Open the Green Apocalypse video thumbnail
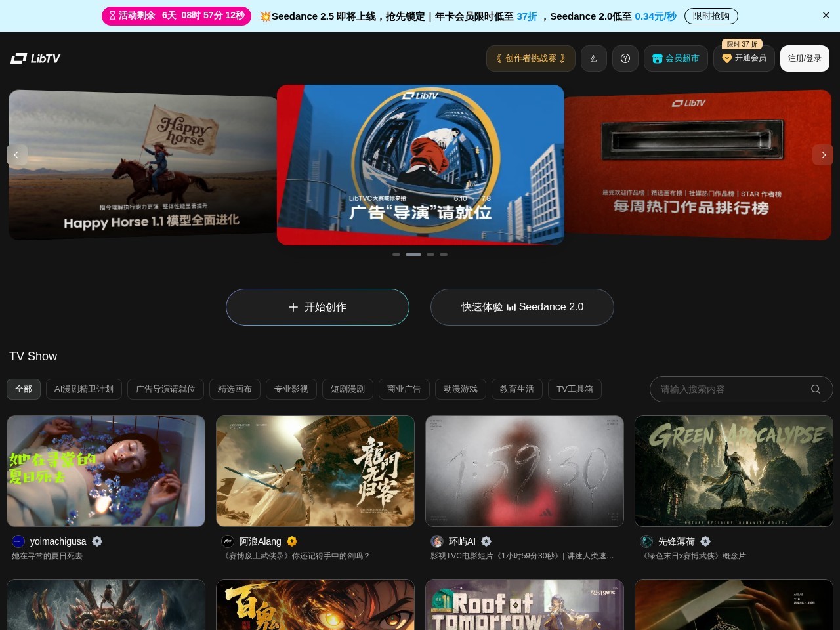 tap(734, 471)
